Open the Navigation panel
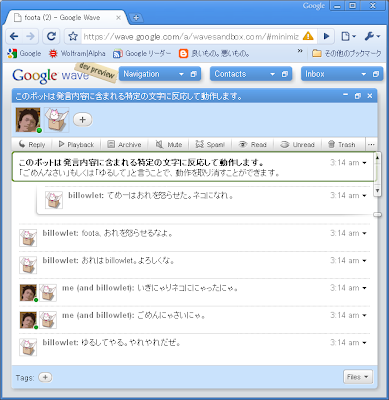This screenshot has width=389, height=400. [141, 74]
